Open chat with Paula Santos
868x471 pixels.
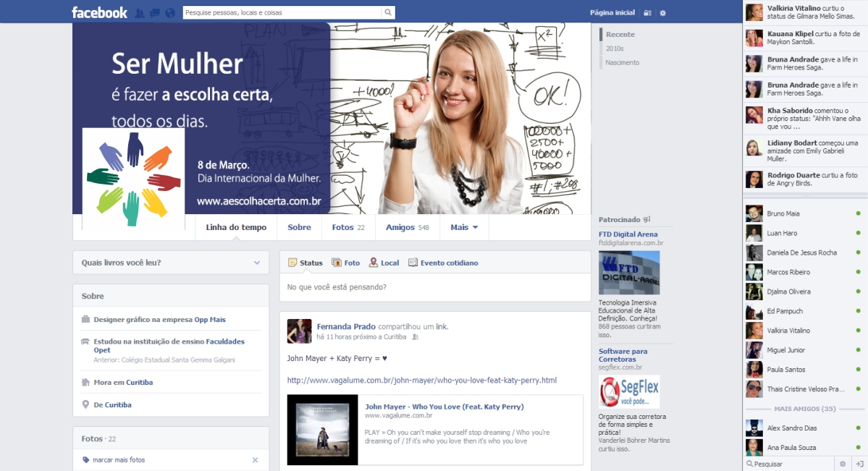pos(805,369)
